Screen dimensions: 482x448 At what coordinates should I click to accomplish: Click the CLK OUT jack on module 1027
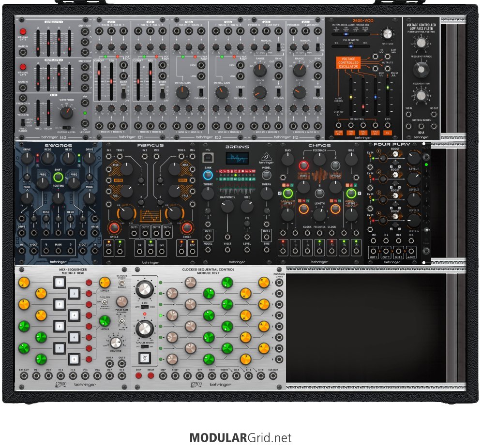272,375
